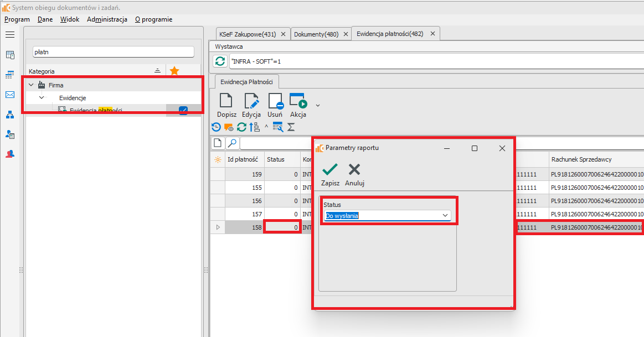Click the Dopisz (add record) icon
Viewport: 644px width, 337px height.
click(x=226, y=102)
